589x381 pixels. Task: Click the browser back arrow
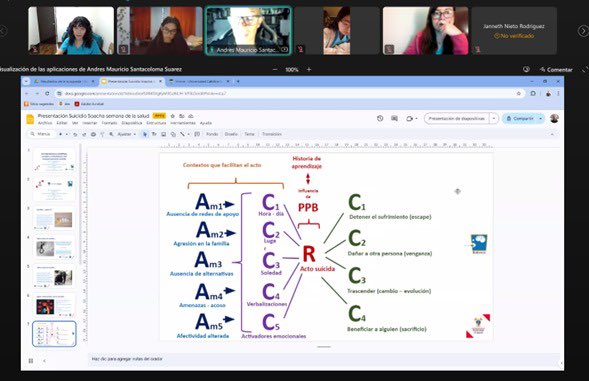[27, 93]
